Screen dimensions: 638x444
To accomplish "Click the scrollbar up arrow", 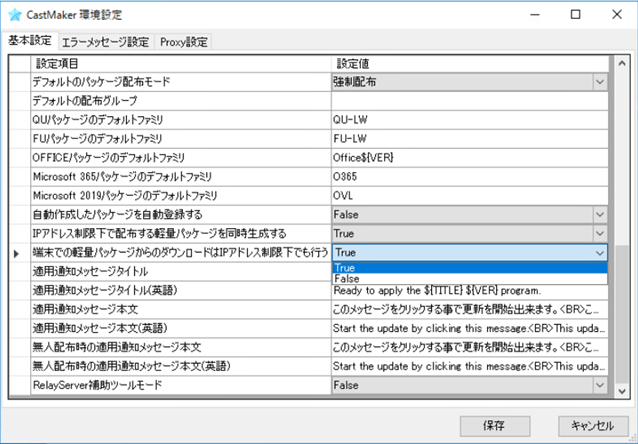I will pyautogui.click(x=622, y=63).
